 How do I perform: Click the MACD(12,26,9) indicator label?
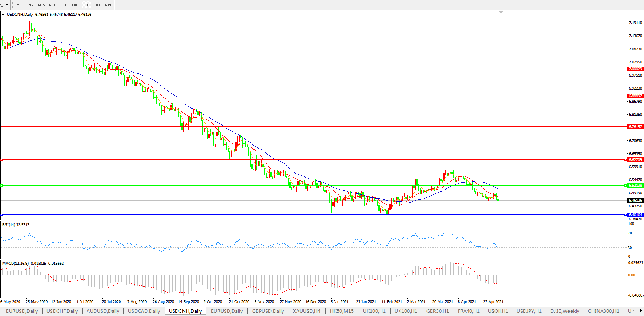click(33, 264)
